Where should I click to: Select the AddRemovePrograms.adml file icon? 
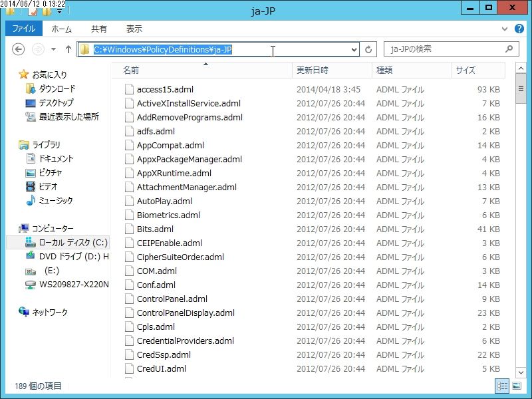pyautogui.click(x=129, y=117)
